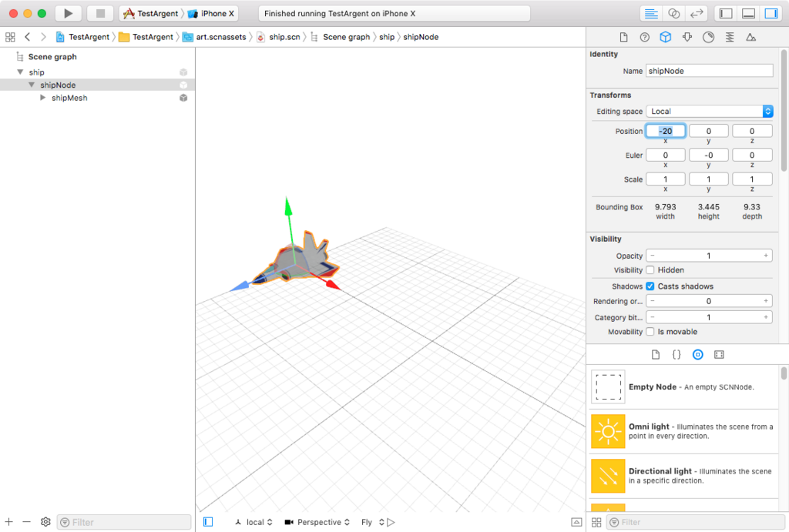Open scene graph gear options
789x532 pixels.
[45, 522]
